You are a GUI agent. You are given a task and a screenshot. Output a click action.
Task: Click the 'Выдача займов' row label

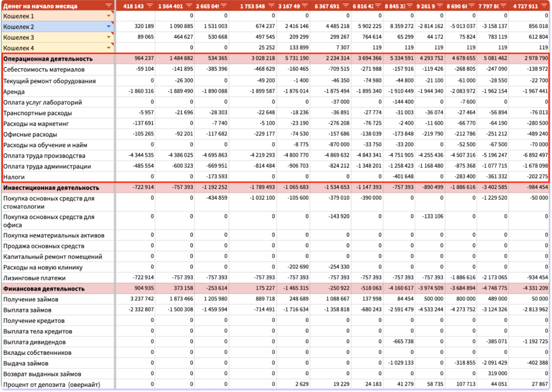26,364
